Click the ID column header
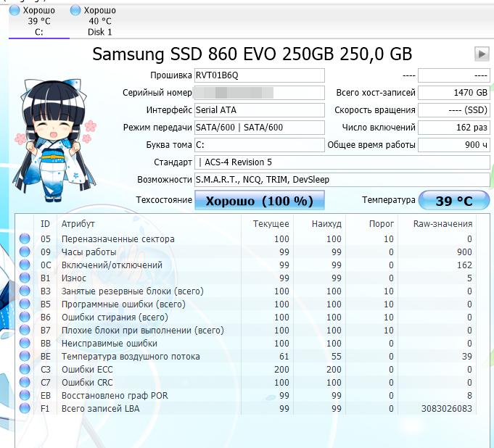The image size is (494, 448). point(45,224)
